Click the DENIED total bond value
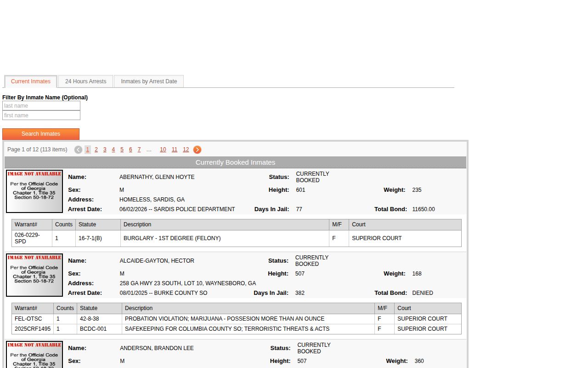The height and width of the screenshot is (368, 588). (423, 293)
